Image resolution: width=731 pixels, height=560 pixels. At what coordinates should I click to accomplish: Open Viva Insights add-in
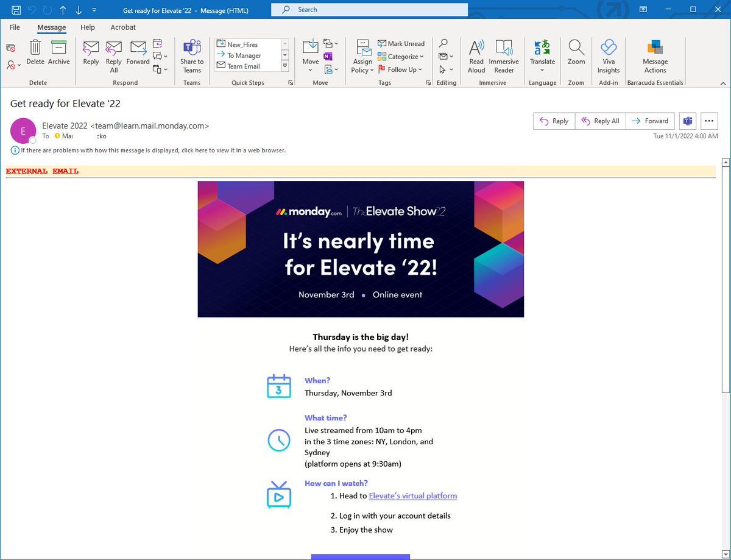tap(609, 56)
